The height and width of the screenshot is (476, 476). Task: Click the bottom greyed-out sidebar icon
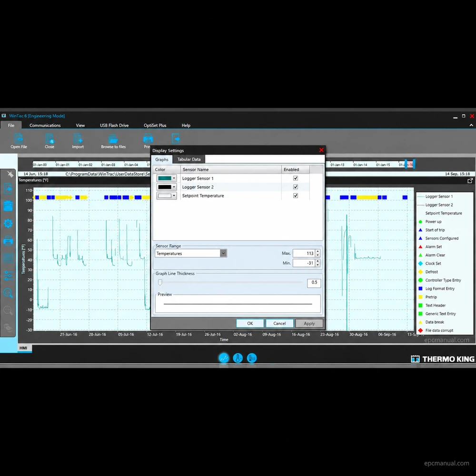tap(8, 328)
